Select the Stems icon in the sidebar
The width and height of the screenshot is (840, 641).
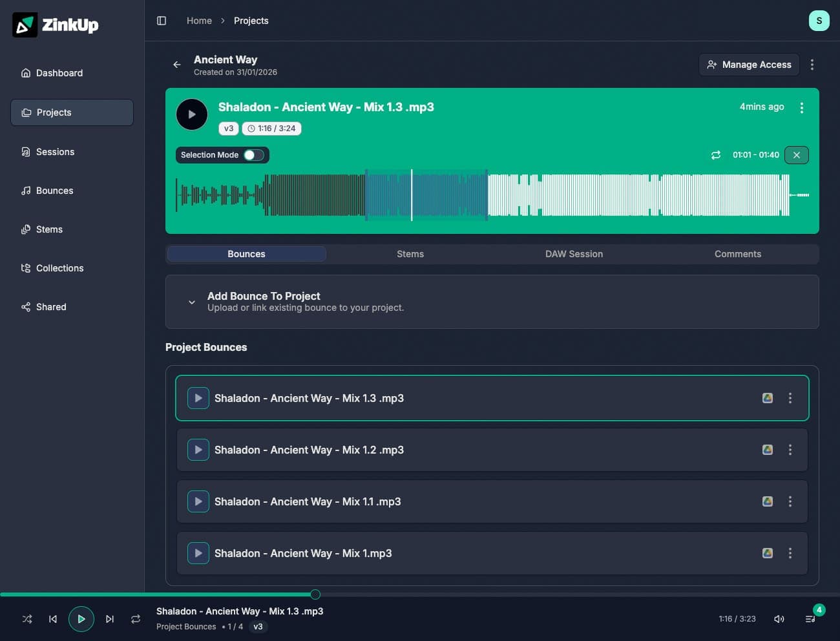tap(26, 229)
